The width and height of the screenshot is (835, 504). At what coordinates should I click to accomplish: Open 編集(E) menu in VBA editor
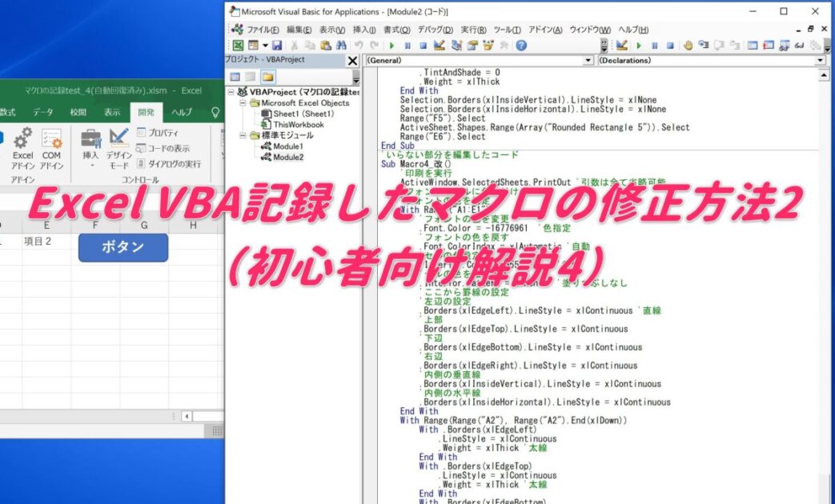299,30
